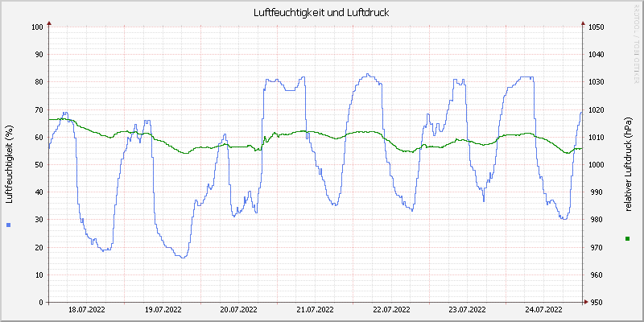Image resolution: width=644 pixels, height=322 pixels.
Task: Click the 60 humidity axis value
Action: 39,137
